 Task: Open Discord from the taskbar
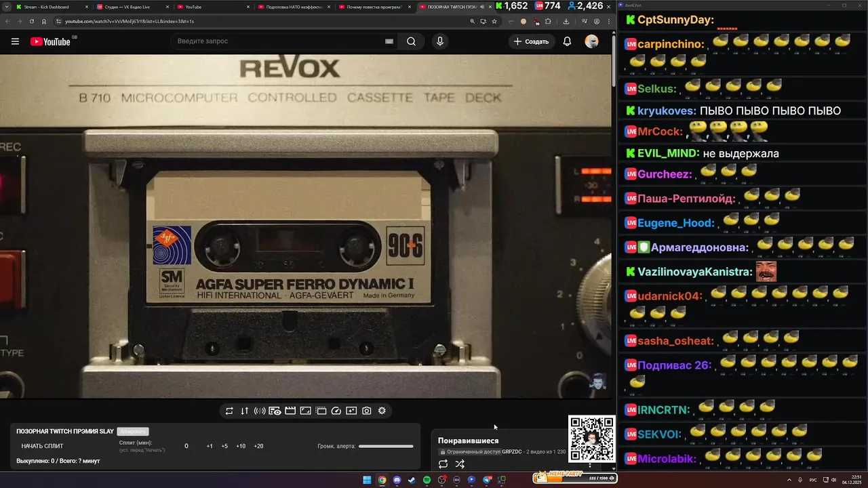pos(397,480)
